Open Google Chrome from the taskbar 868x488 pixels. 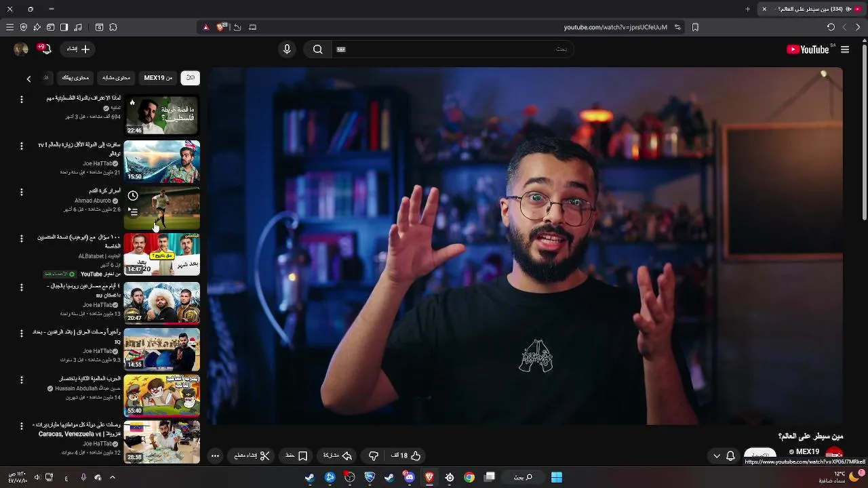[469, 478]
